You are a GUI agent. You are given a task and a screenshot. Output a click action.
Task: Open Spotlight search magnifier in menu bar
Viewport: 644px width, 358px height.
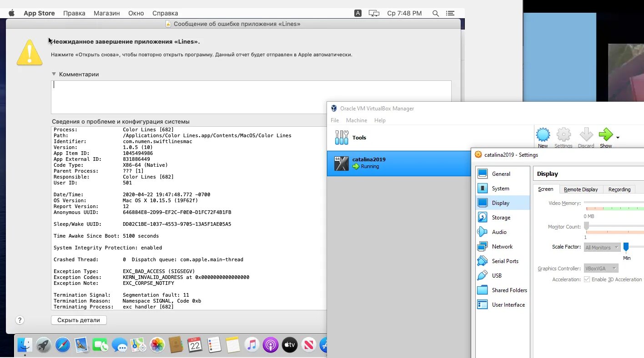point(435,13)
